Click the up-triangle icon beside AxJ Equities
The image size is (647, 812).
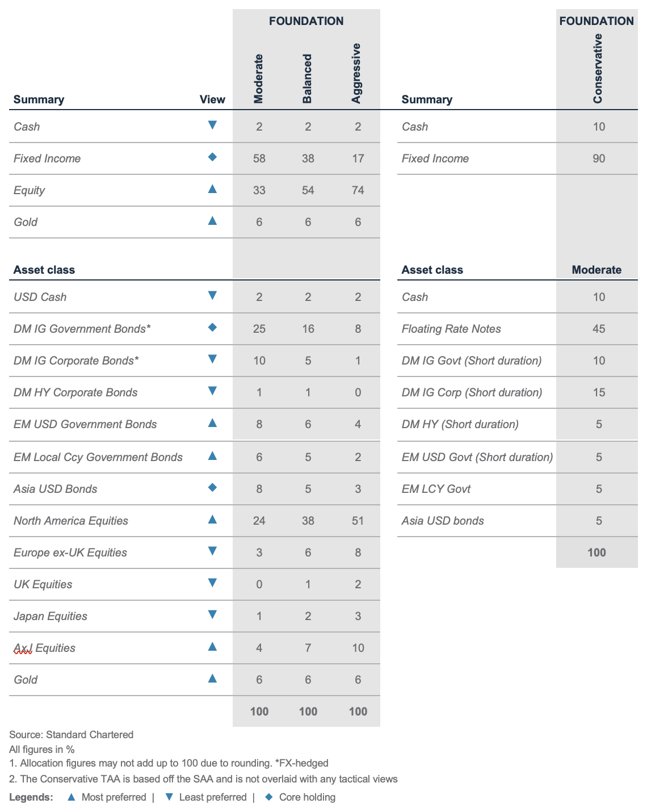point(212,646)
